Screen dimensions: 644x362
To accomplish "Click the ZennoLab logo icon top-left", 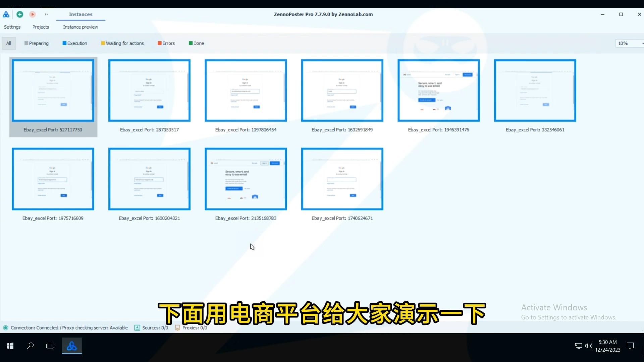I will [6, 14].
